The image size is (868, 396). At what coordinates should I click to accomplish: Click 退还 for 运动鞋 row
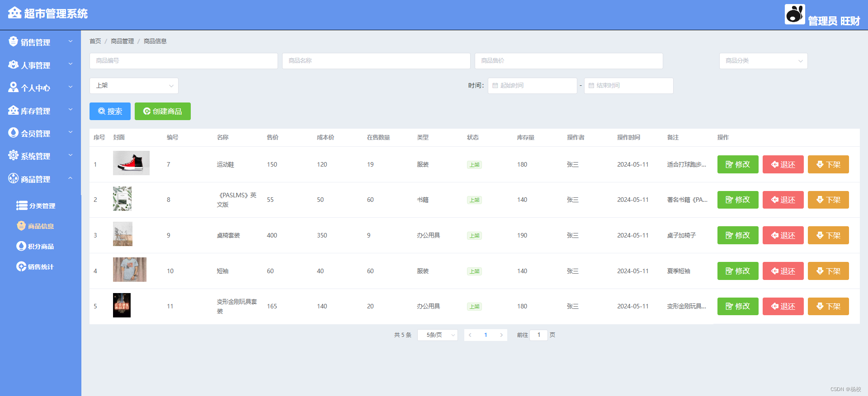783,164
